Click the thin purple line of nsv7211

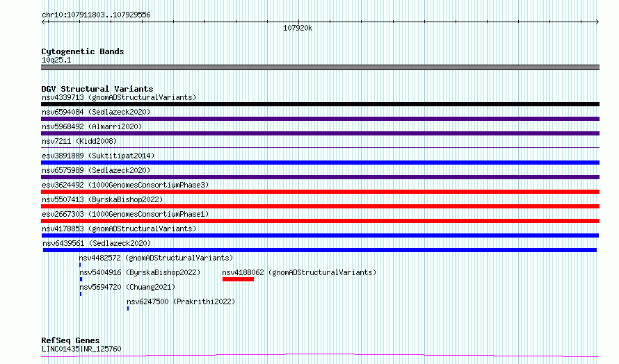coord(320,147)
